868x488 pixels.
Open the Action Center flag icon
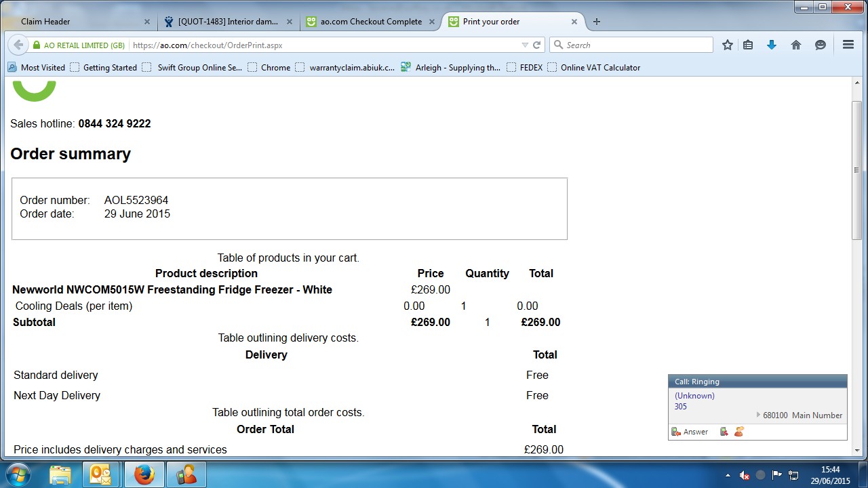[x=777, y=475]
